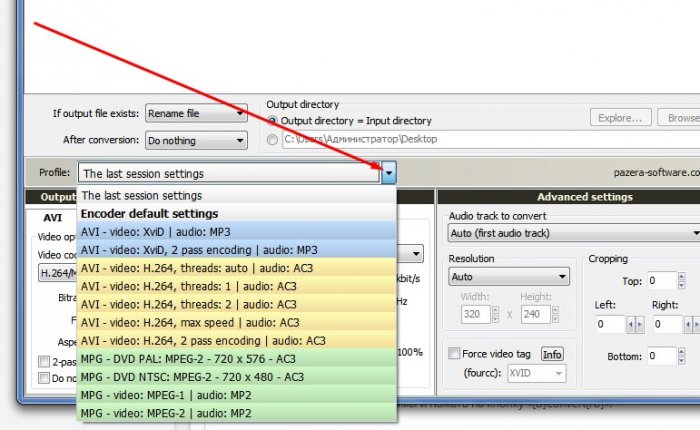700x430 pixels.
Task: Click the Profile dropdown arrow button
Action: coord(389,173)
